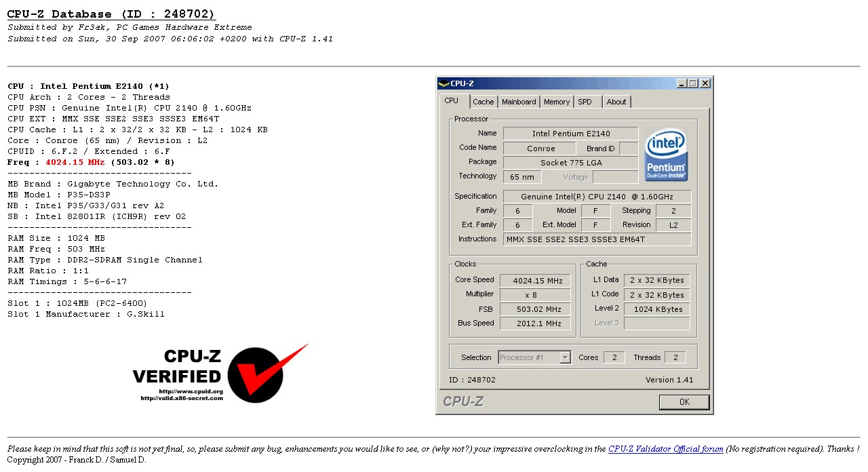Click the Cores count field
The height and width of the screenshot is (472, 868).
point(614,357)
